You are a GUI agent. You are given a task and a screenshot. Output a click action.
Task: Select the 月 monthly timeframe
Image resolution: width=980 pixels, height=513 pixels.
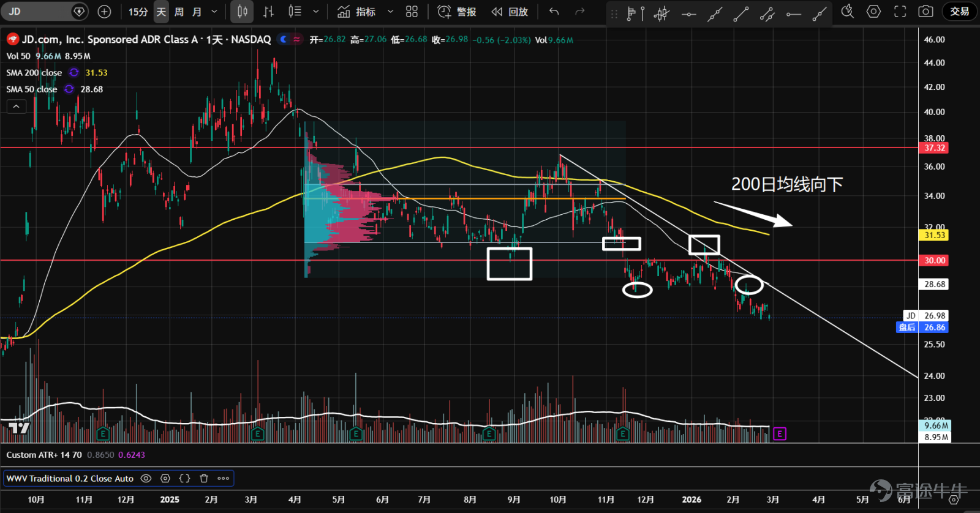(197, 12)
